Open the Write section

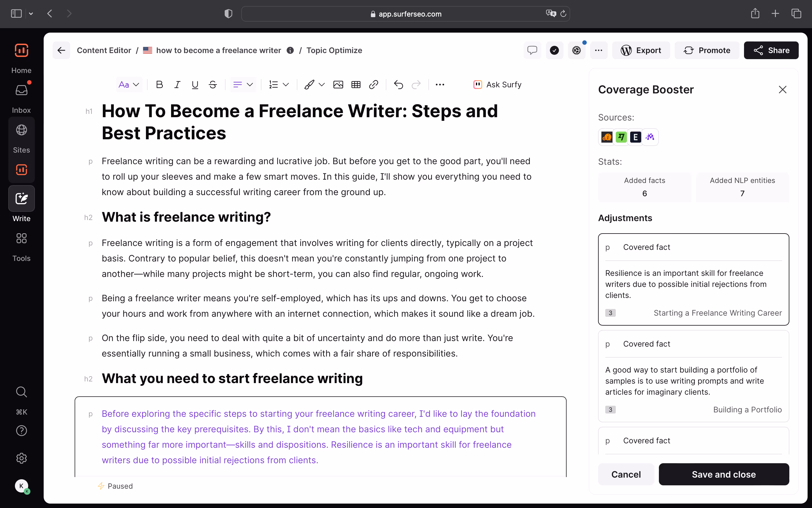[21, 198]
